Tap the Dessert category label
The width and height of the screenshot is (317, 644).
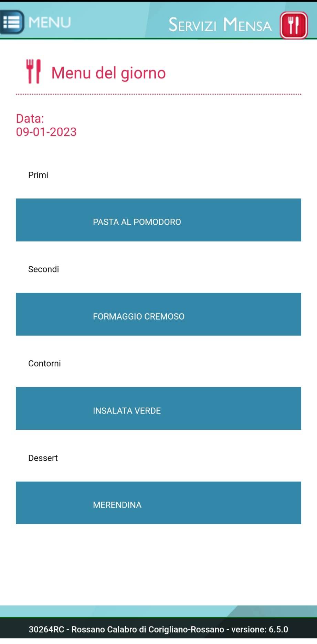(43, 458)
